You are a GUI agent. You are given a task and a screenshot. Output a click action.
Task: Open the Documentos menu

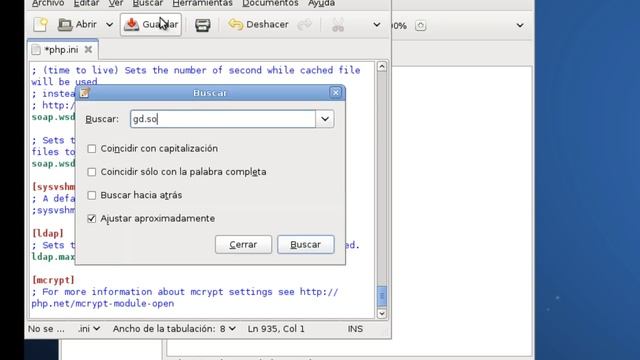[x=270, y=3]
